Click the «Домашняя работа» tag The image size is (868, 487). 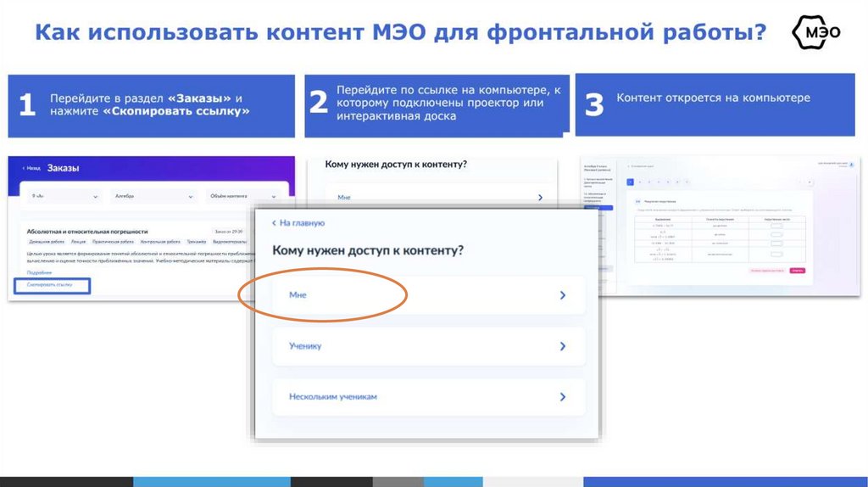(x=47, y=242)
